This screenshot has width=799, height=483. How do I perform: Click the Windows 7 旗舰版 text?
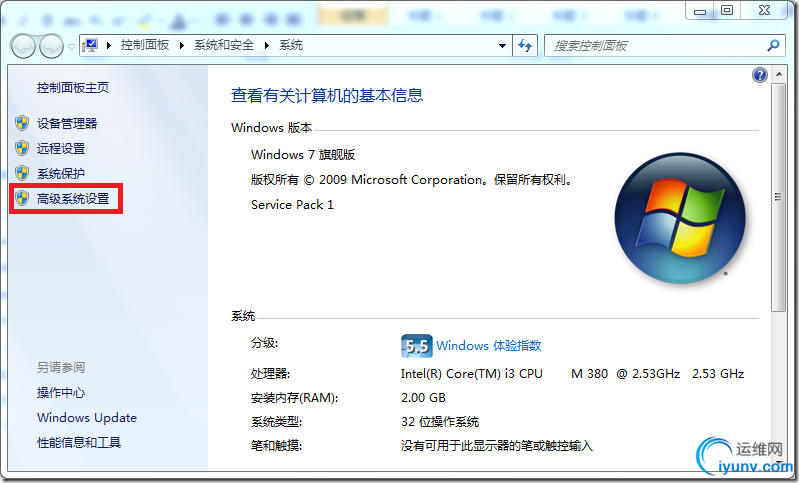point(303,154)
